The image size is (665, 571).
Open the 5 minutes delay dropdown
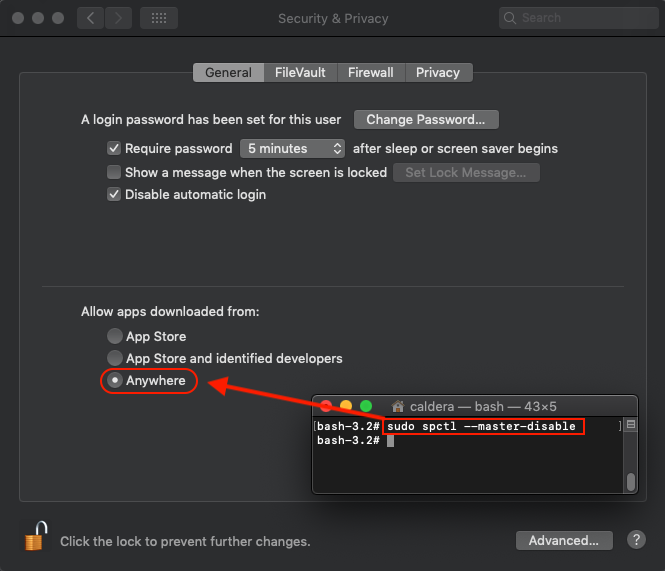pyautogui.click(x=292, y=148)
